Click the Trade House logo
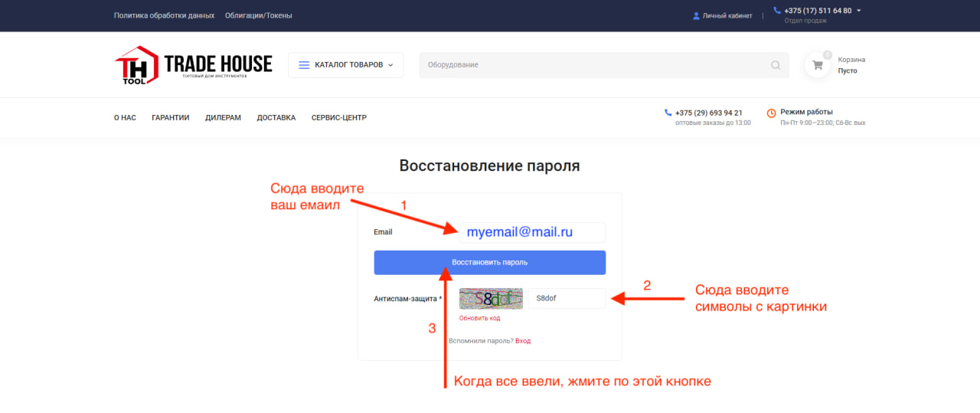The image size is (980, 413). [x=193, y=65]
